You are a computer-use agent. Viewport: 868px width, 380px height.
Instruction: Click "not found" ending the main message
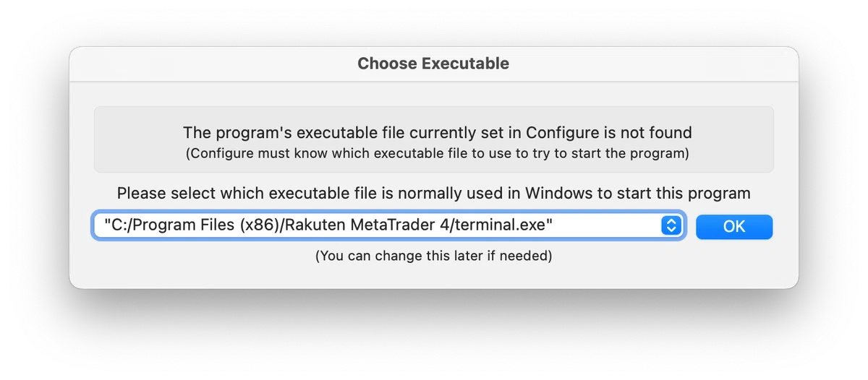point(659,133)
